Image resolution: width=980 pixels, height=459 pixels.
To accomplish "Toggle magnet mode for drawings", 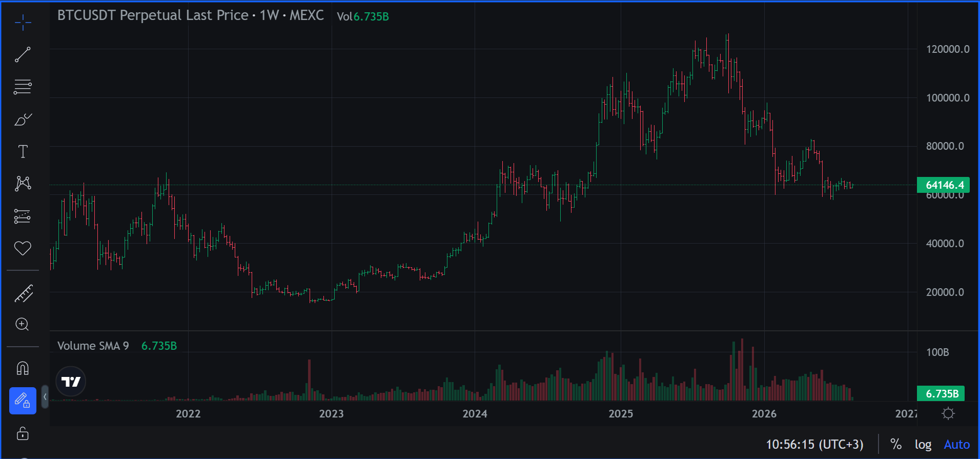I will (x=23, y=368).
